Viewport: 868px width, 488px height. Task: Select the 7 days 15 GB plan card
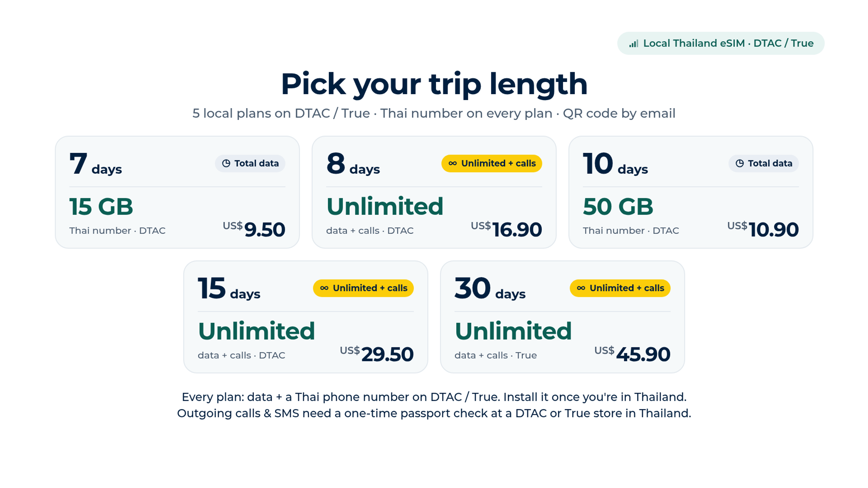177,192
